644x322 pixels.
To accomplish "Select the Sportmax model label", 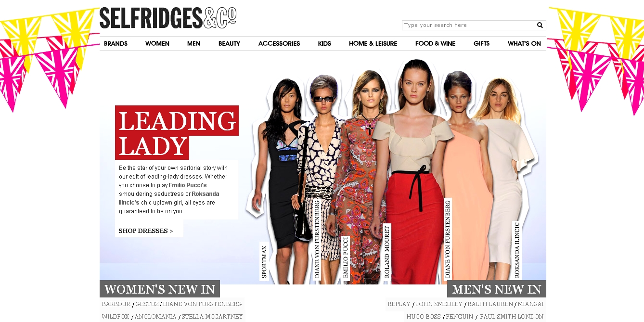I will point(264,262).
